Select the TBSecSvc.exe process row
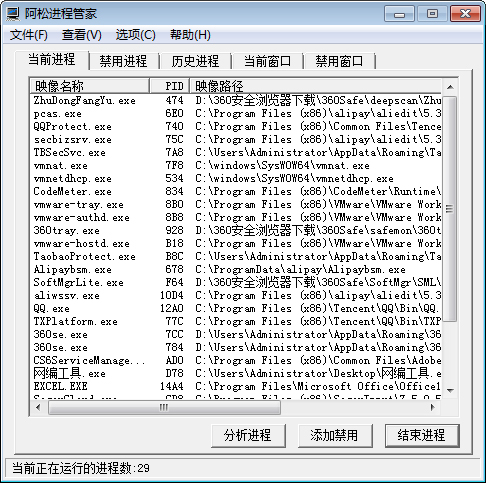The width and height of the screenshot is (486, 483). coord(236,152)
